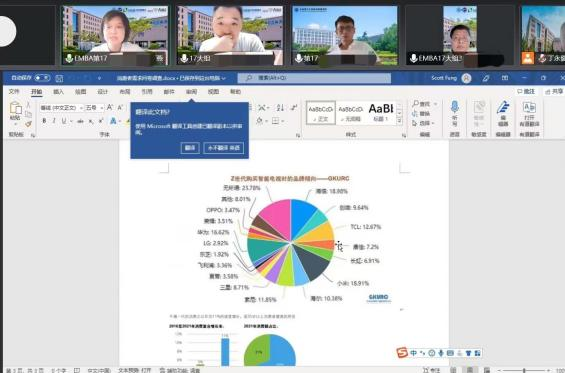The height and width of the screenshot is (373, 565).
Task: Switch to the Review ribbon tab
Action: click(191, 92)
